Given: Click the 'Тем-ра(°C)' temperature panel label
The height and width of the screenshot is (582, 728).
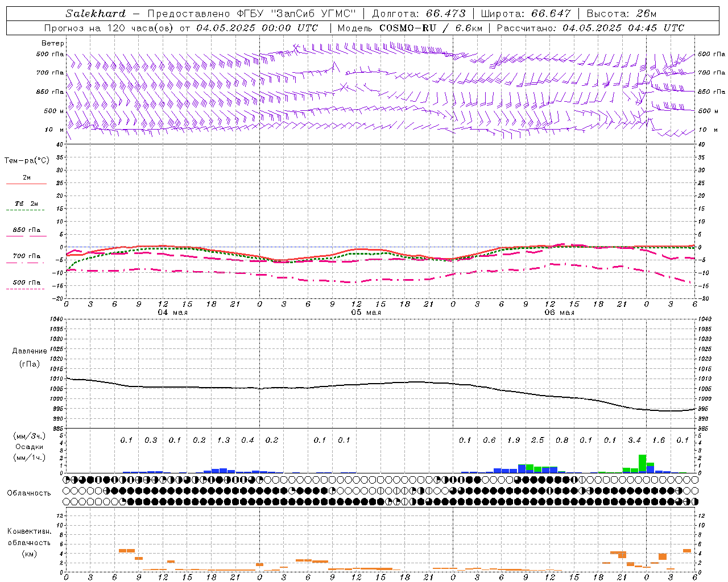Looking at the screenshot, I should click(x=27, y=161).
